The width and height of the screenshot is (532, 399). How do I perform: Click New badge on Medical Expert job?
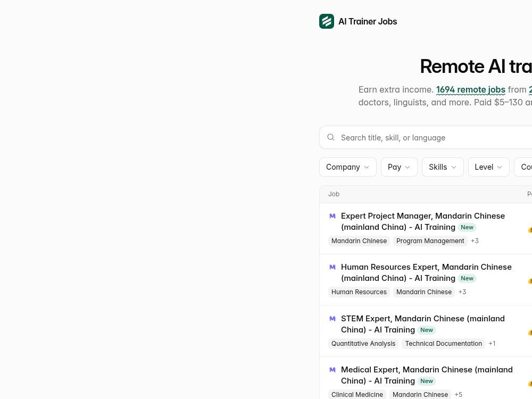point(427,381)
